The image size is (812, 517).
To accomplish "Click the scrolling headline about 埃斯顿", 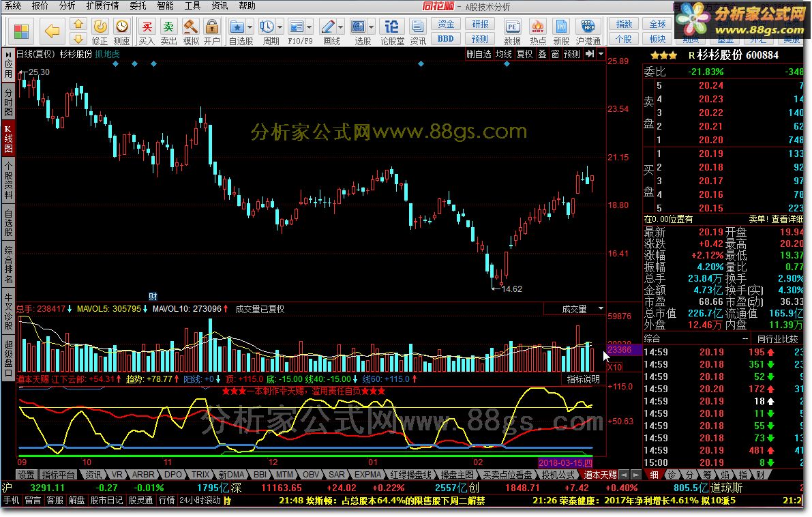I will point(382,501).
